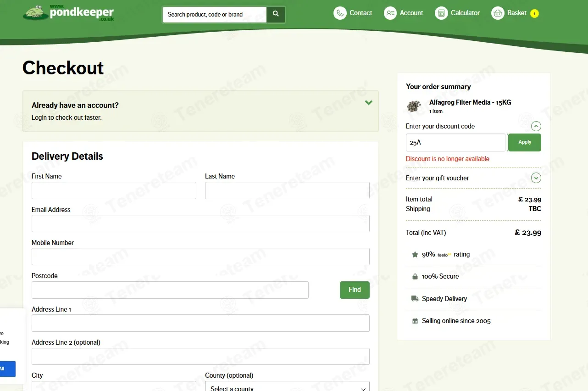Click the discount code field containing 25A
The image size is (588, 391).
(x=455, y=142)
